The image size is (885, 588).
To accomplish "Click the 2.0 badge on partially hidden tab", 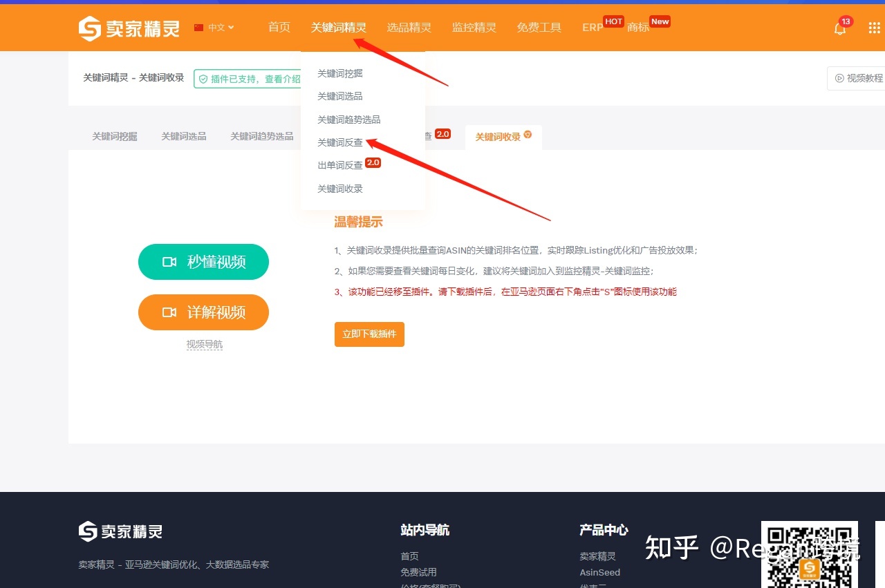I will tap(442, 134).
